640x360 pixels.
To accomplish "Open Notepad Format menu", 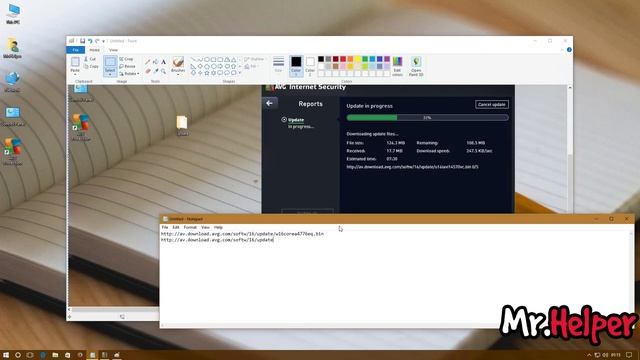I will coord(190,227).
